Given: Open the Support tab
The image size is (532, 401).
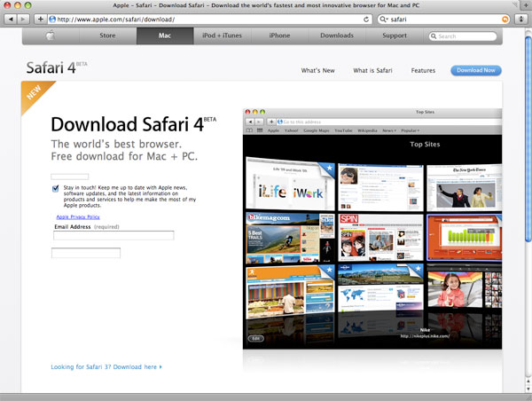Looking at the screenshot, I should 395,35.
